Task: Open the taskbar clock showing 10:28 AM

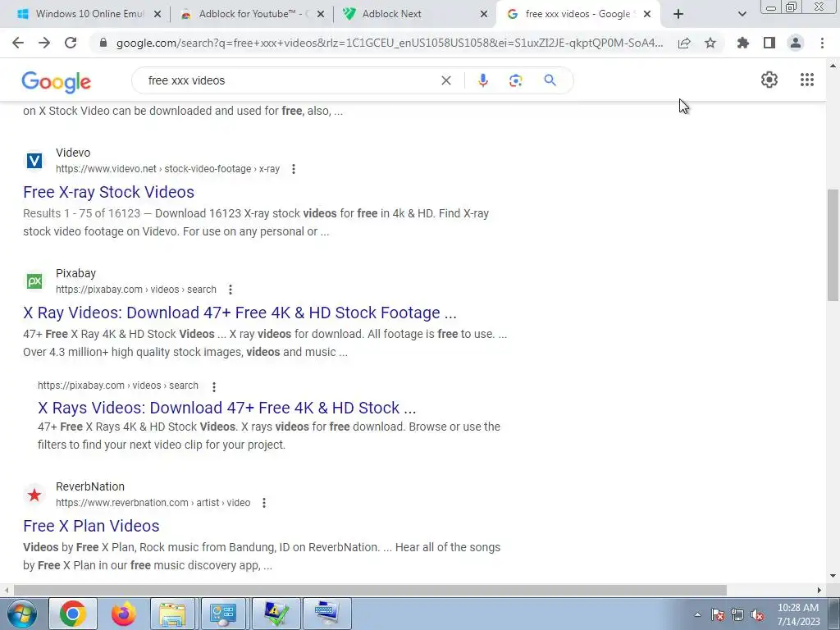Action: point(798,614)
